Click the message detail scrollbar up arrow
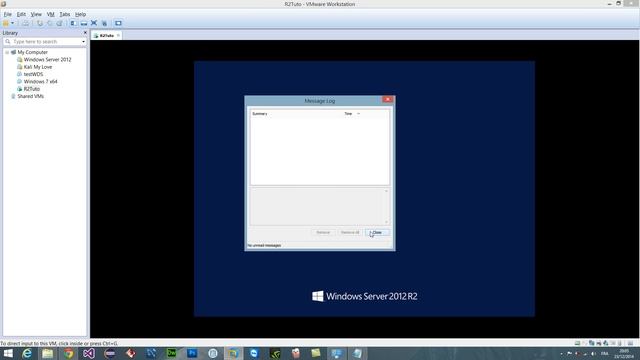 [386, 191]
